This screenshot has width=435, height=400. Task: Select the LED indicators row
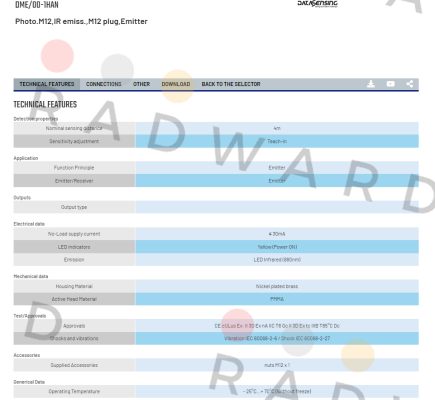216,247
